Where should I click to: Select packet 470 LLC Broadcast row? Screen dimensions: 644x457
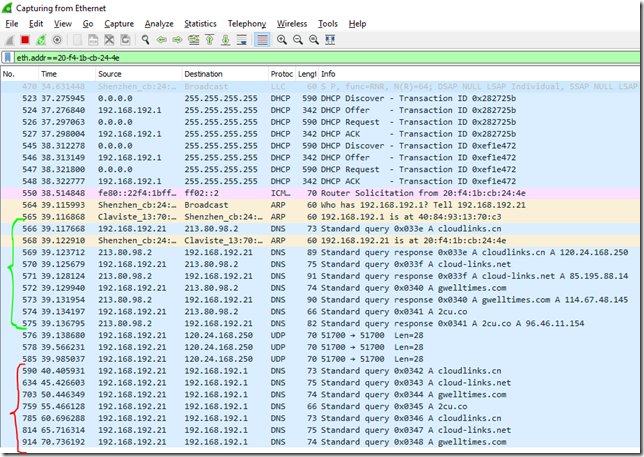coord(320,86)
